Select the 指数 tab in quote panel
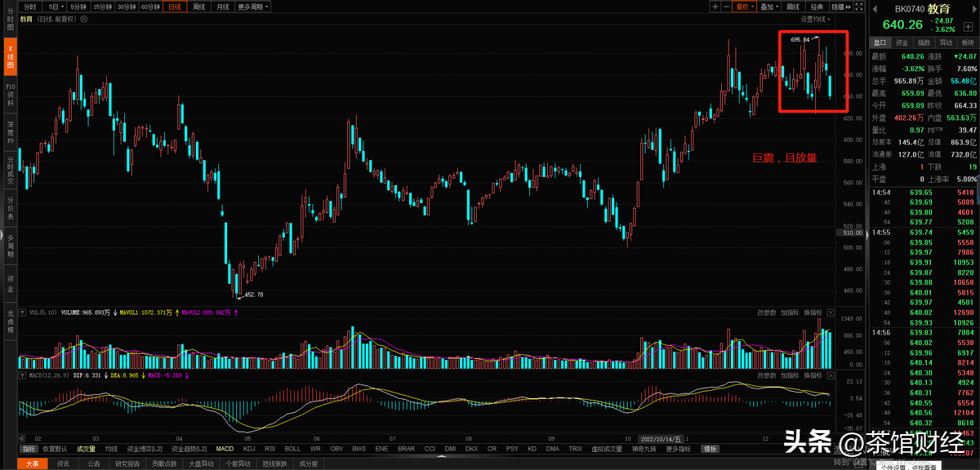Screen dimensions: 980x470 [x=924, y=42]
